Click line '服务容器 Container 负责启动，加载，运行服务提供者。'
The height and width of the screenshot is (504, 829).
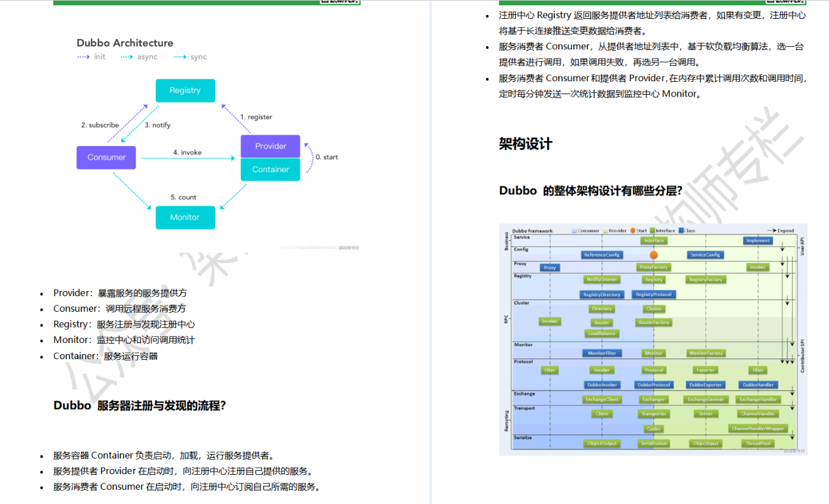pos(164,455)
